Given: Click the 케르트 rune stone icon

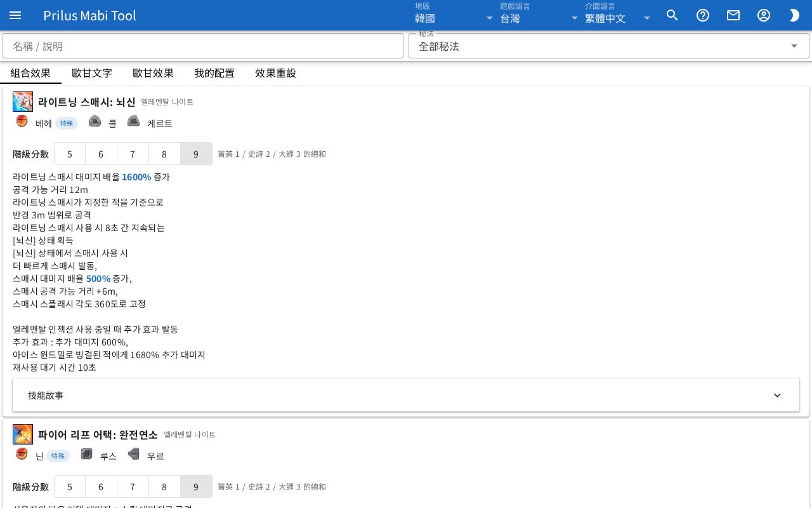Looking at the screenshot, I should click(133, 121).
